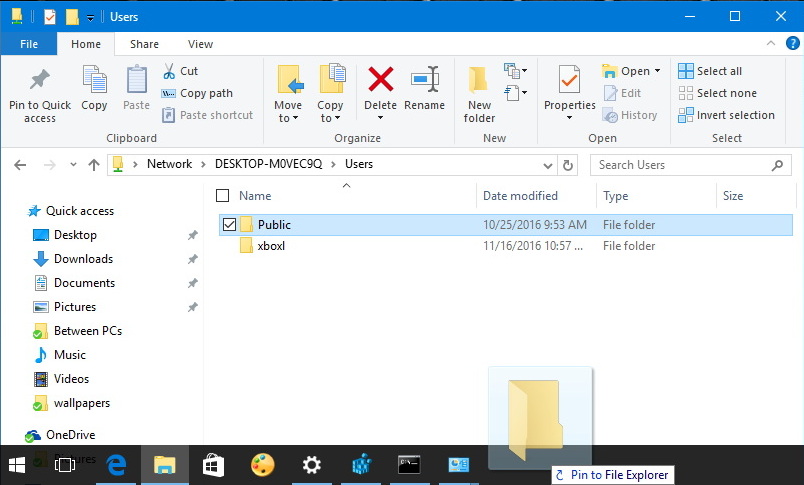Click the Up one level arrow

[94, 165]
